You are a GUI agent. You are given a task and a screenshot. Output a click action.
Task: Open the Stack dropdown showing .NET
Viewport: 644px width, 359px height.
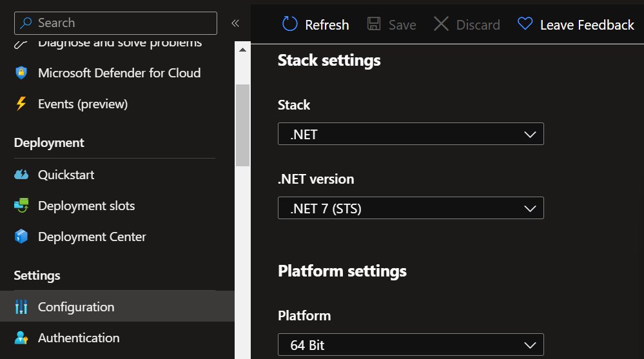pos(411,134)
